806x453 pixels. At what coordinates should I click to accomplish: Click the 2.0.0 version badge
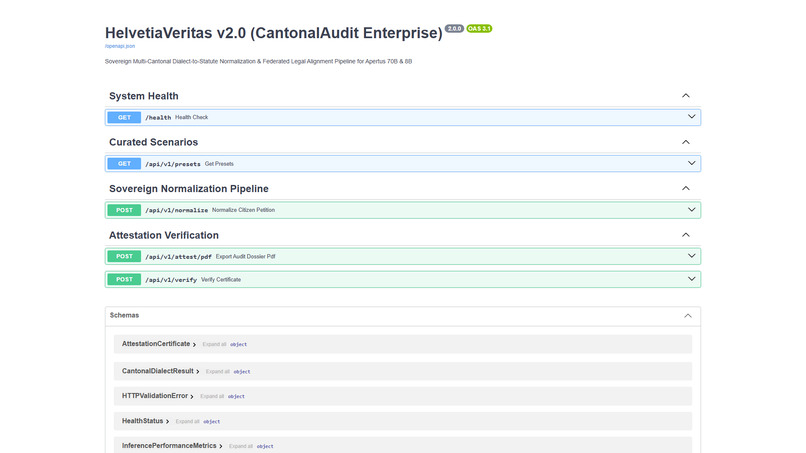[x=454, y=28]
